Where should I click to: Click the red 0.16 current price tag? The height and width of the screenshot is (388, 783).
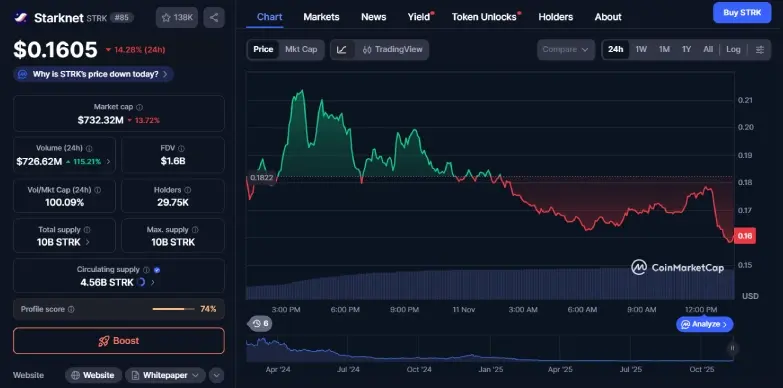745,236
